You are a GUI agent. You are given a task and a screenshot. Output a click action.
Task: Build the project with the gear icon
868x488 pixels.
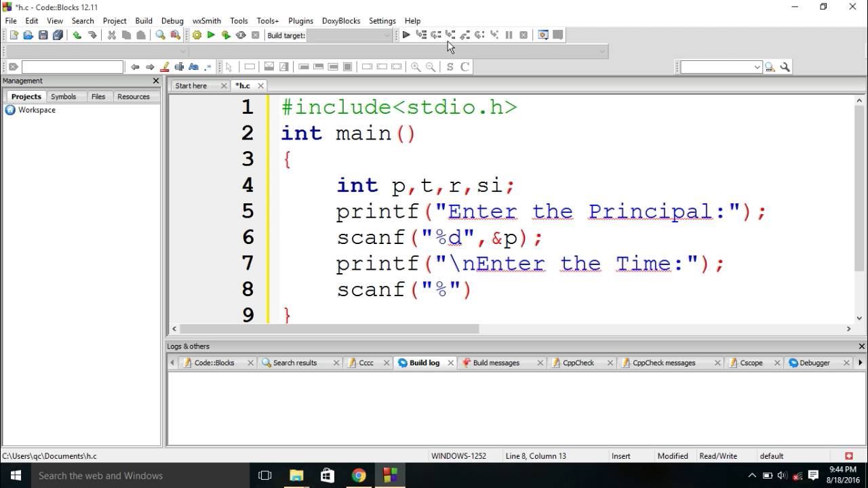[197, 35]
